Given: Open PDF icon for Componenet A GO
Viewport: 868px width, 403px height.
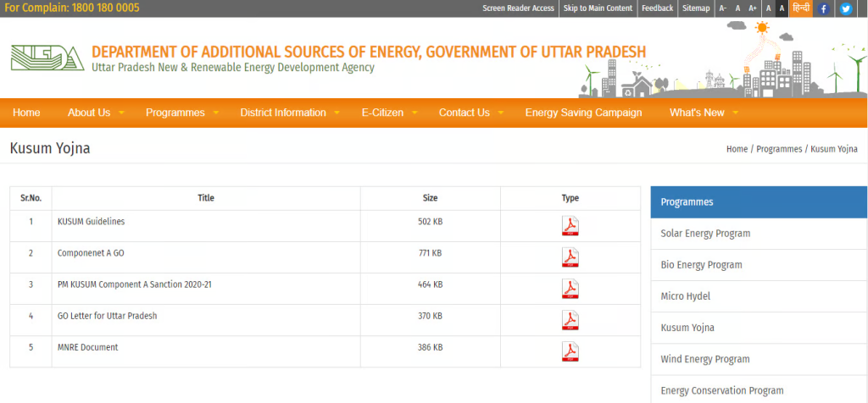Looking at the screenshot, I should pos(570,257).
